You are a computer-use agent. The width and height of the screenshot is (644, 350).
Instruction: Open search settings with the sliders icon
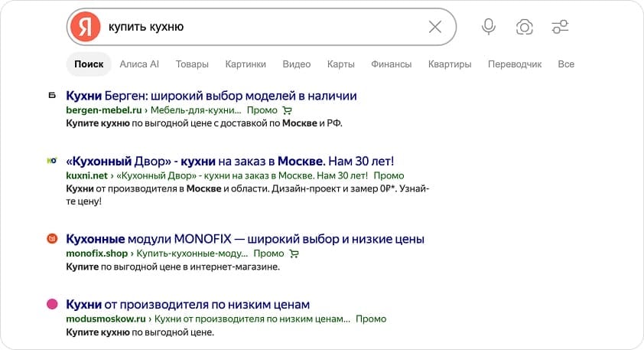point(560,27)
